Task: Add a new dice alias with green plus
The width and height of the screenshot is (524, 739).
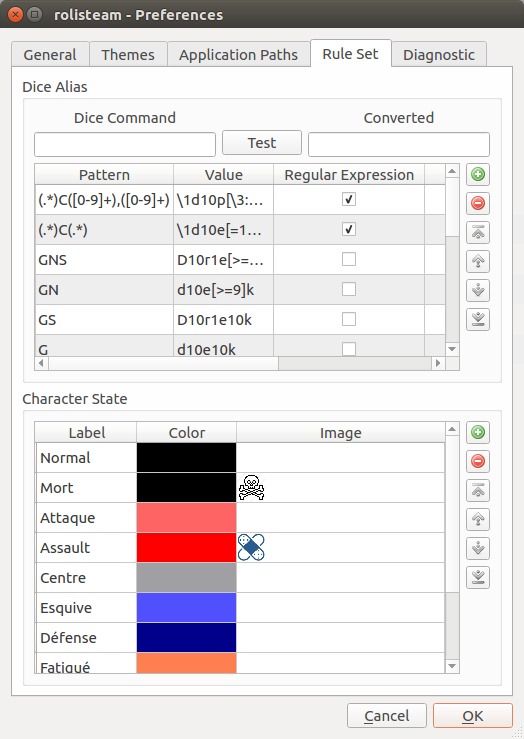Action: 478,175
